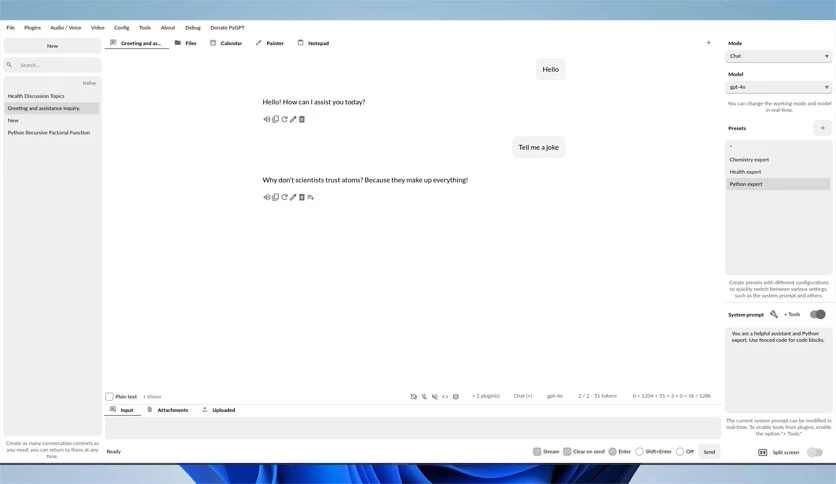This screenshot has width=836, height=484.
Task: Select the Off radio option
Action: tap(680, 451)
